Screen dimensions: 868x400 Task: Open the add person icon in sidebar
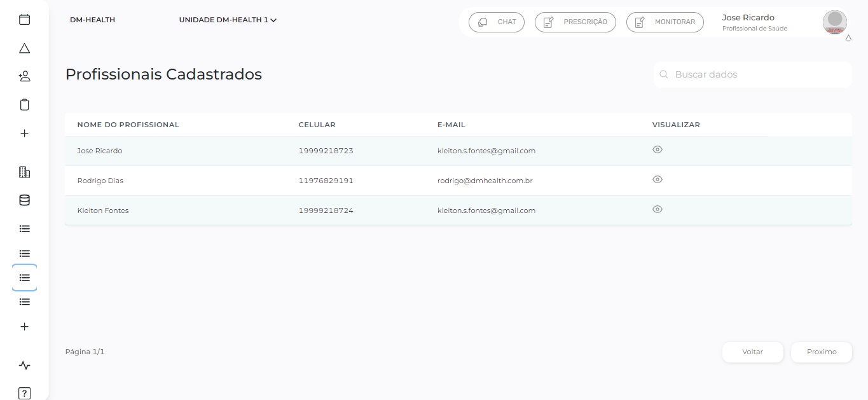[x=24, y=76]
